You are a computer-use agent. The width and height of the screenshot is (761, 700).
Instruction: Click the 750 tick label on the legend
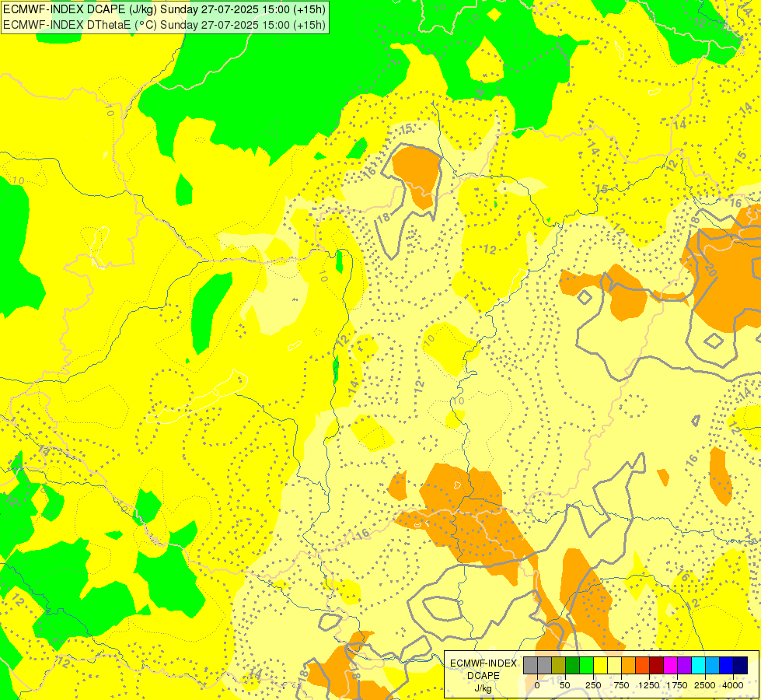point(621,685)
